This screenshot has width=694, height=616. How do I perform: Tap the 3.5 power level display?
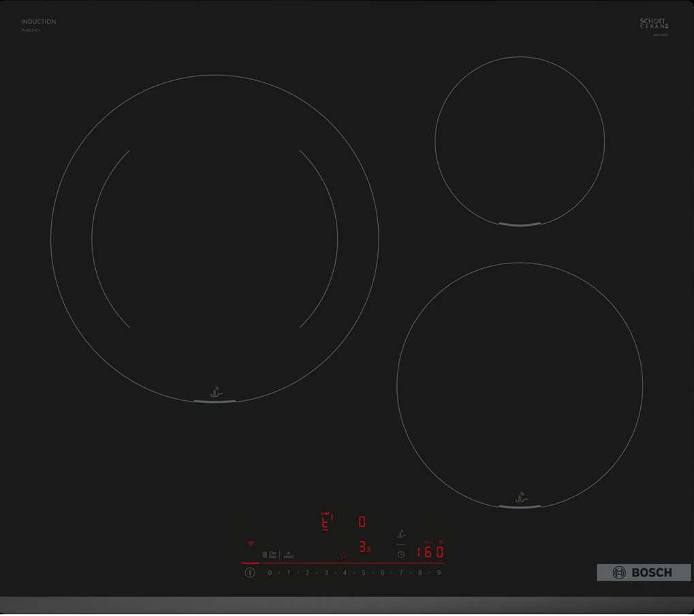(x=364, y=547)
